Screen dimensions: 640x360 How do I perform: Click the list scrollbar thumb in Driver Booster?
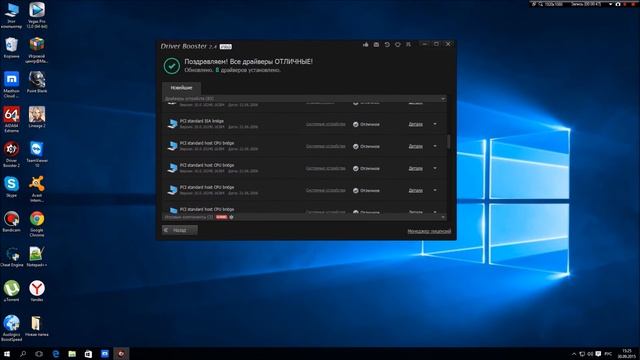pyautogui.click(x=449, y=142)
